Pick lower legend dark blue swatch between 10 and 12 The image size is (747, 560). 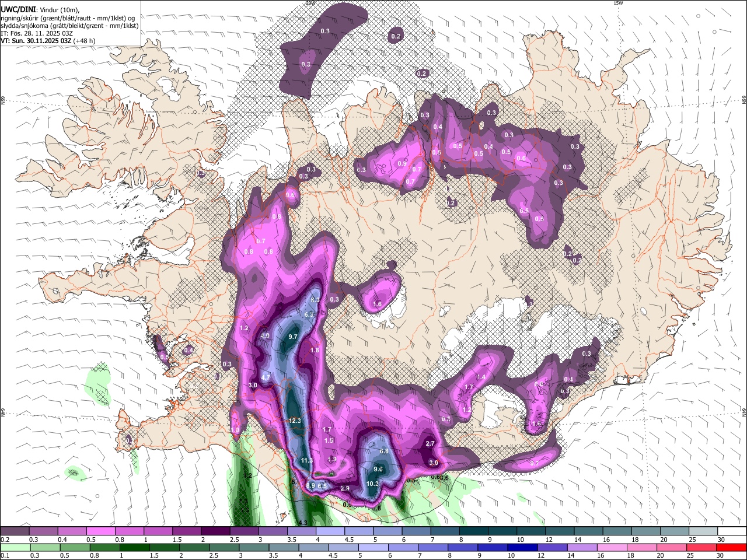[x=521, y=547]
